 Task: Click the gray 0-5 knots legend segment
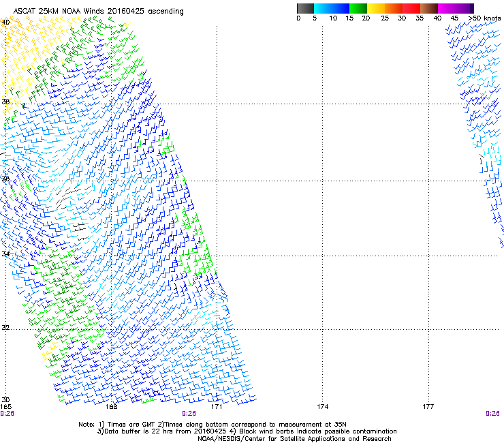tap(305, 8)
